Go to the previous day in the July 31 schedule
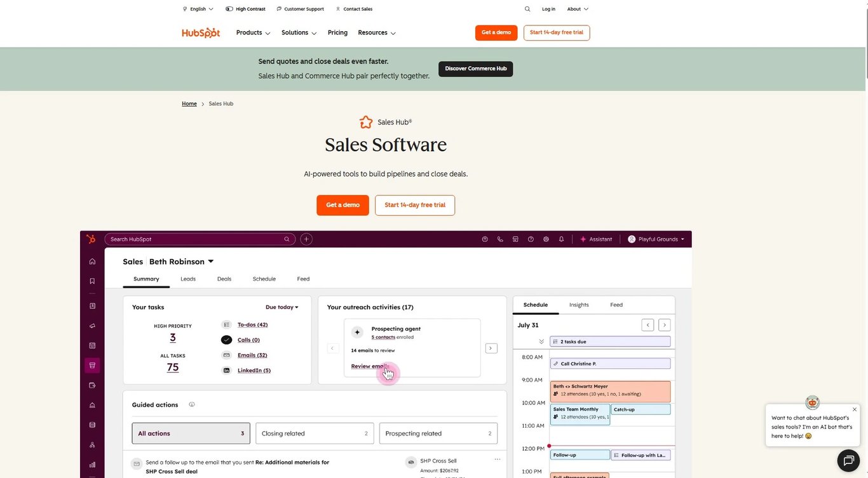 (x=648, y=325)
